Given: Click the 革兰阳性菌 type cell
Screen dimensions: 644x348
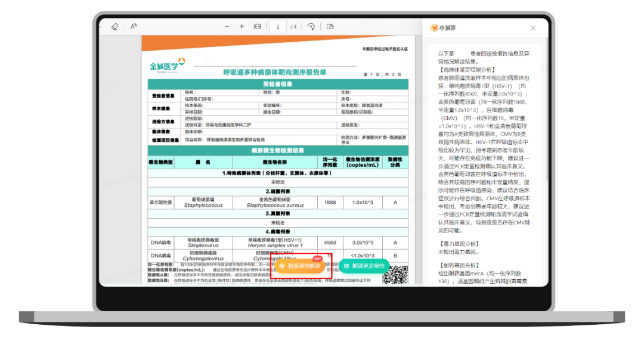Looking at the screenshot, I should [161, 203].
